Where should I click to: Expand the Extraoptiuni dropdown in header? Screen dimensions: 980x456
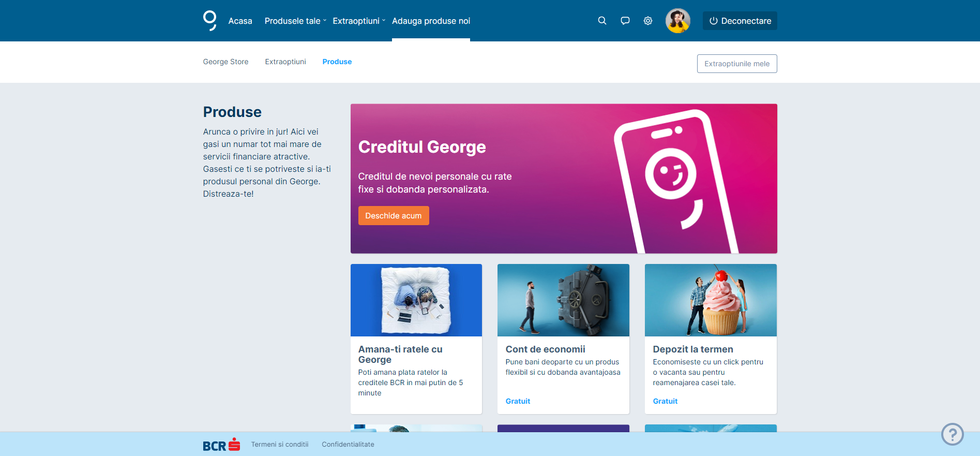click(359, 21)
